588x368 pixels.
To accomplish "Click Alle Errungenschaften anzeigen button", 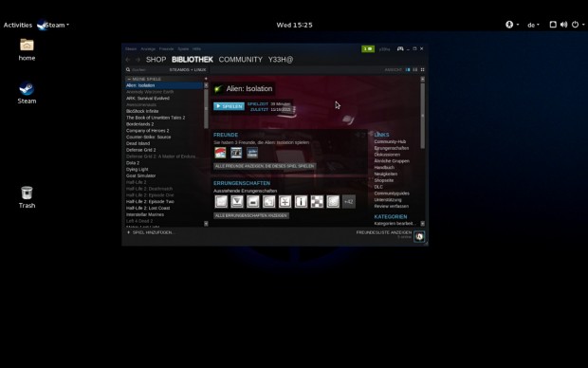I will click(x=251, y=215).
